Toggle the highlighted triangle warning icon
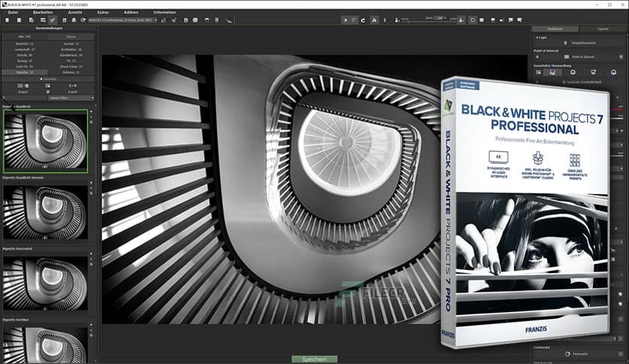 point(374,20)
